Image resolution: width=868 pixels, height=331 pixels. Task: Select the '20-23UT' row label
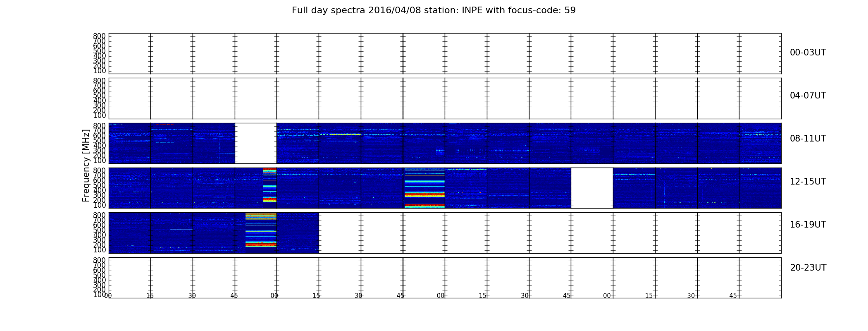808,268
